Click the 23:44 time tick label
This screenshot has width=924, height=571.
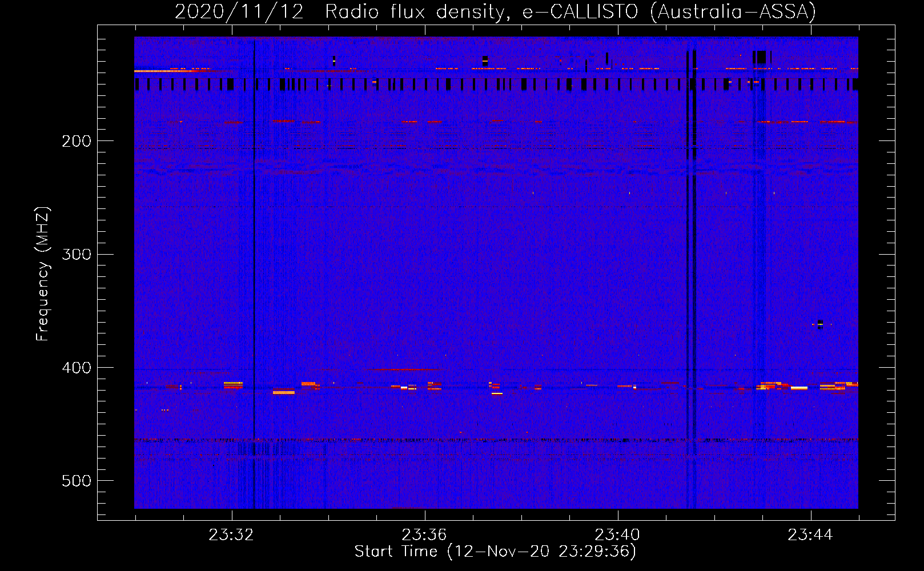[810, 535]
